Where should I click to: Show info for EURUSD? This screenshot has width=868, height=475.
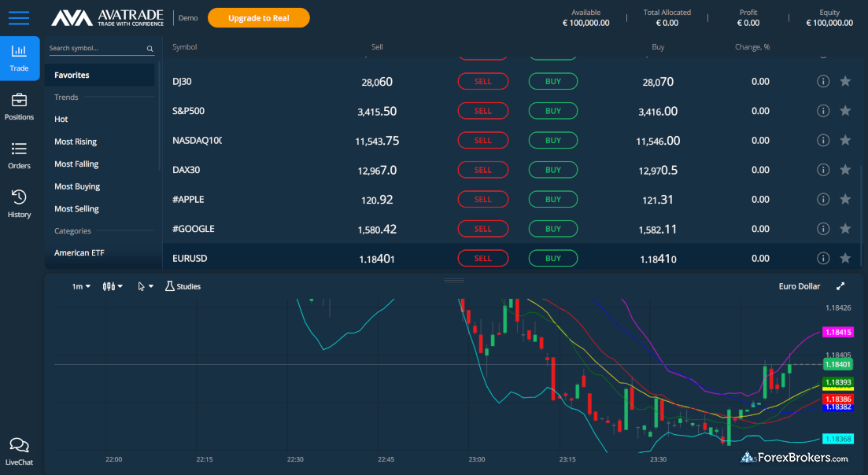(x=823, y=258)
